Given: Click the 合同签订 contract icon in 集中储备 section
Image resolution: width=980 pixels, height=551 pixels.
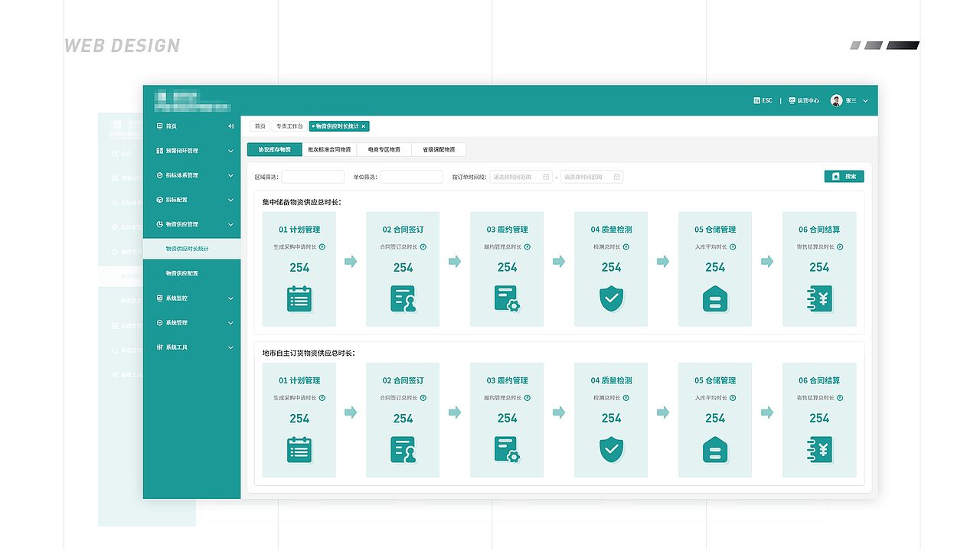Looking at the screenshot, I should (x=403, y=298).
